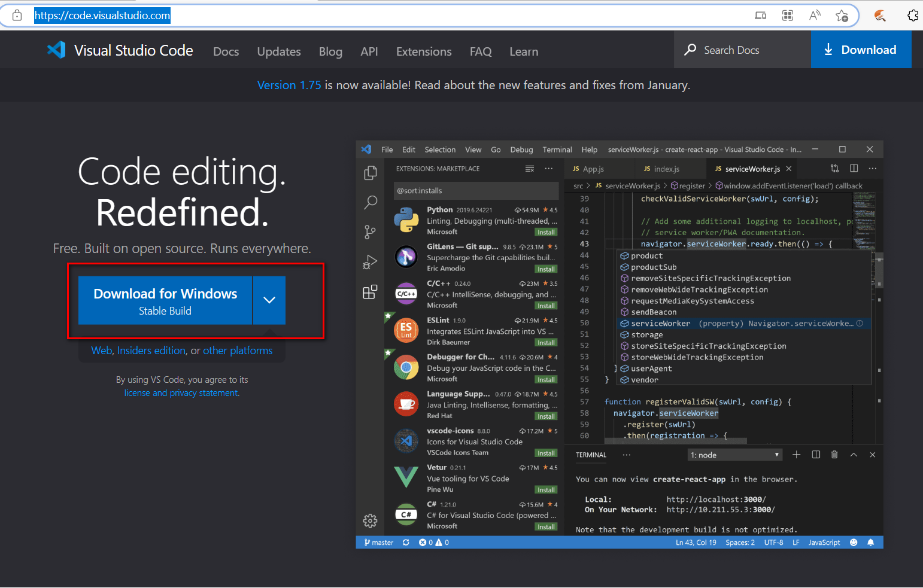
Task: Open Manage gear icon in activity bar
Action: click(x=371, y=521)
